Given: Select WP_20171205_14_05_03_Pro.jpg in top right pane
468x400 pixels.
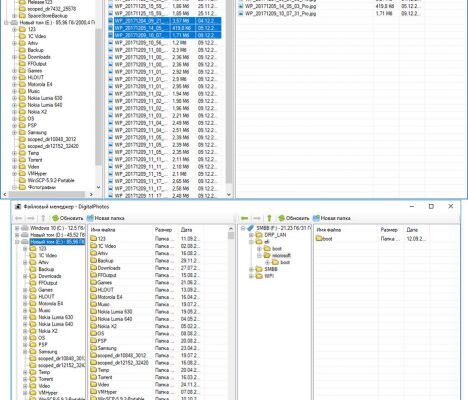Looking at the screenshot, I should point(280,6).
